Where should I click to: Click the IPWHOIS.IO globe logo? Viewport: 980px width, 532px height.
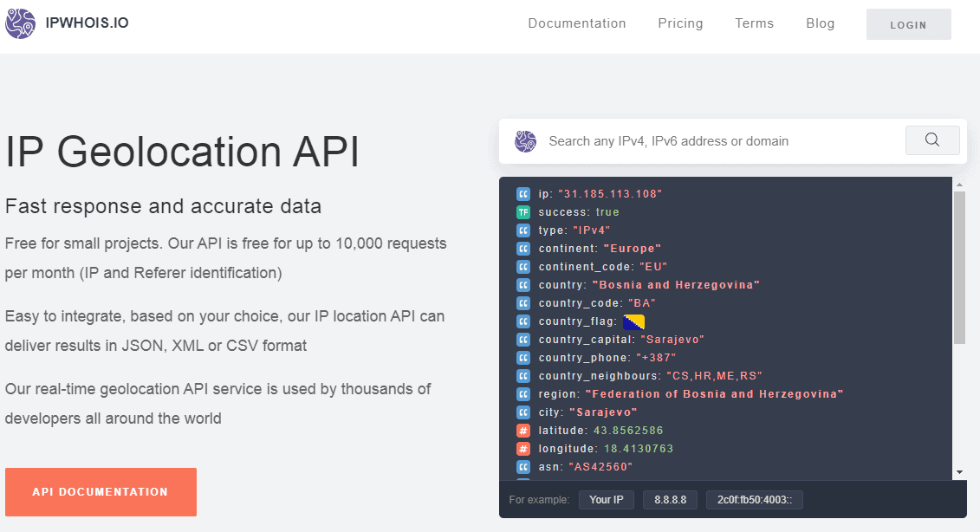click(20, 23)
